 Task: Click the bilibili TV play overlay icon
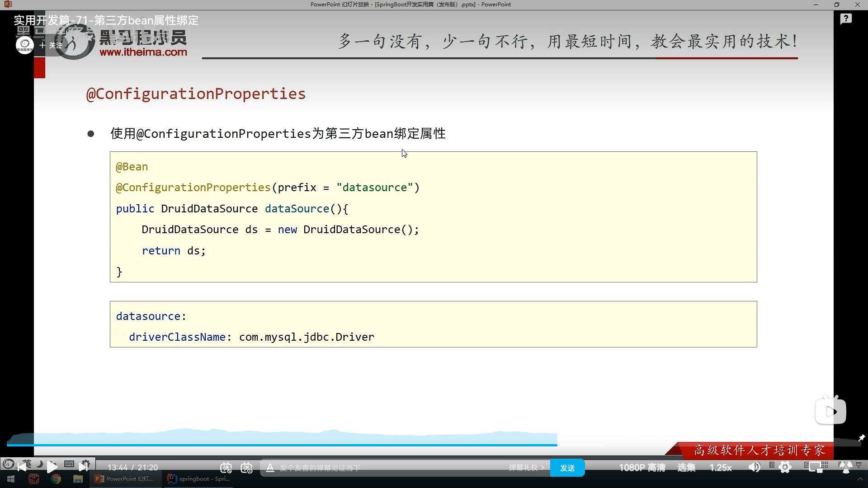[830, 411]
